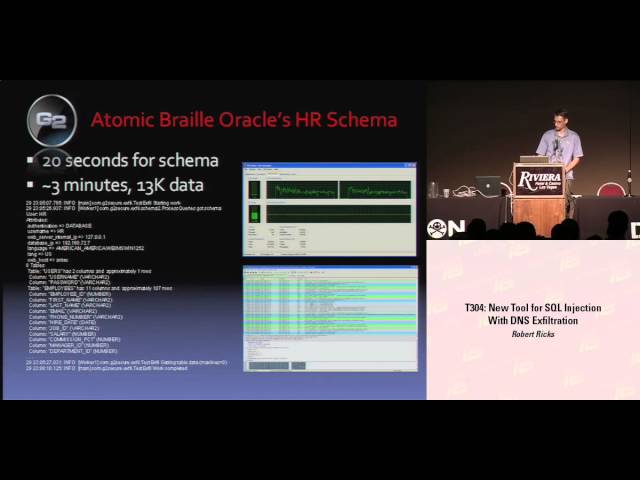This screenshot has width=640, height=480.
Task: Select the 'Table: "USERS" has 2 columns' line
Action: [x=89, y=271]
